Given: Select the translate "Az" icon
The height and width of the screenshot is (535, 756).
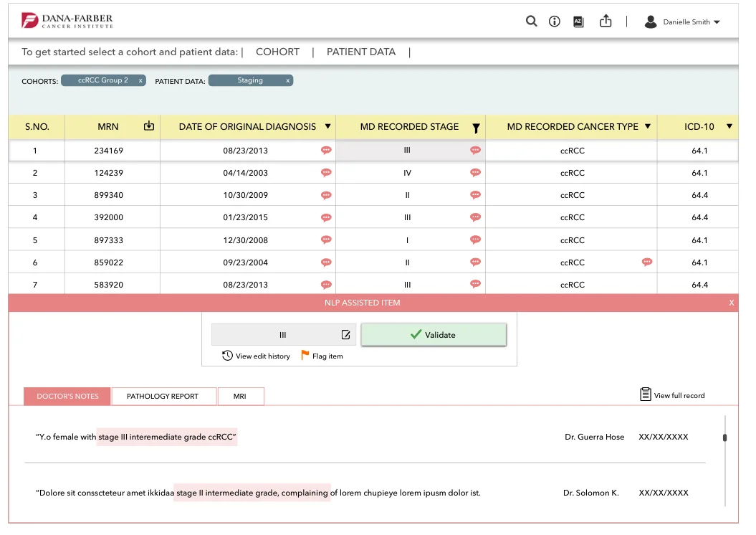Looking at the screenshot, I should tap(578, 22).
